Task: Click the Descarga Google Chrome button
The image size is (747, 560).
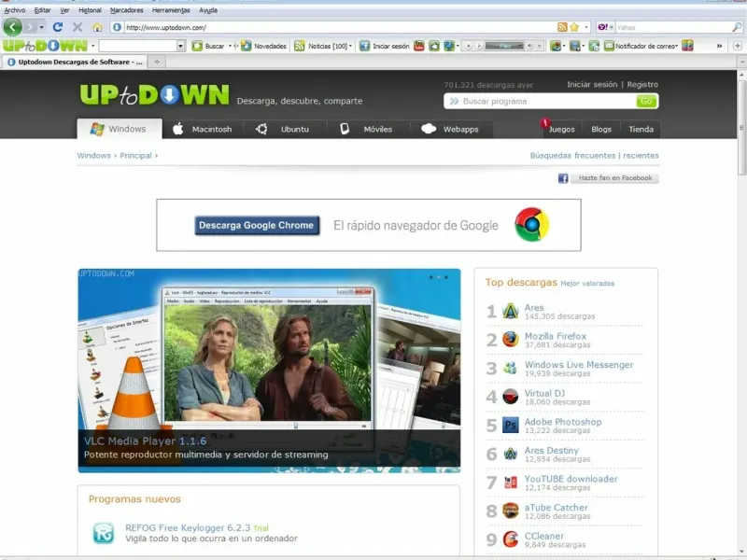Action: (x=257, y=225)
